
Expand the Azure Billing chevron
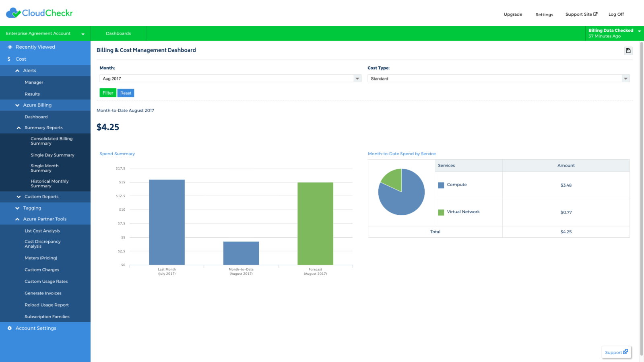coord(17,105)
